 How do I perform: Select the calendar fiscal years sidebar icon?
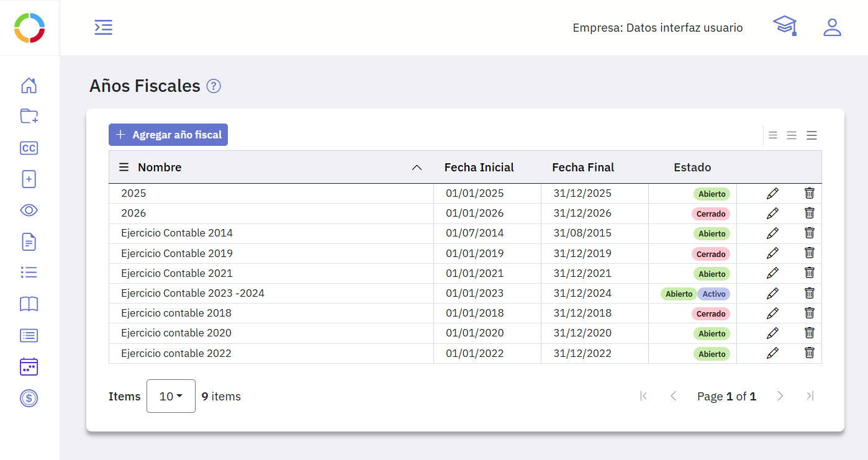pyautogui.click(x=29, y=366)
